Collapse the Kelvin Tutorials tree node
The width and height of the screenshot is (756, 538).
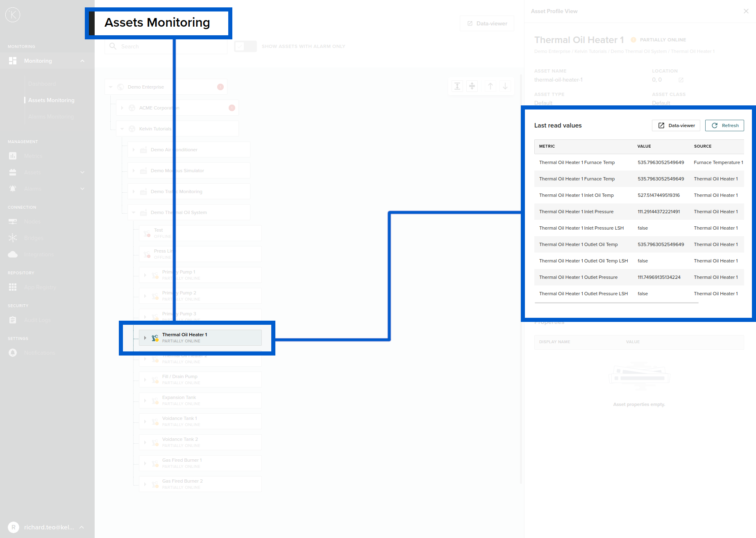tap(122, 128)
